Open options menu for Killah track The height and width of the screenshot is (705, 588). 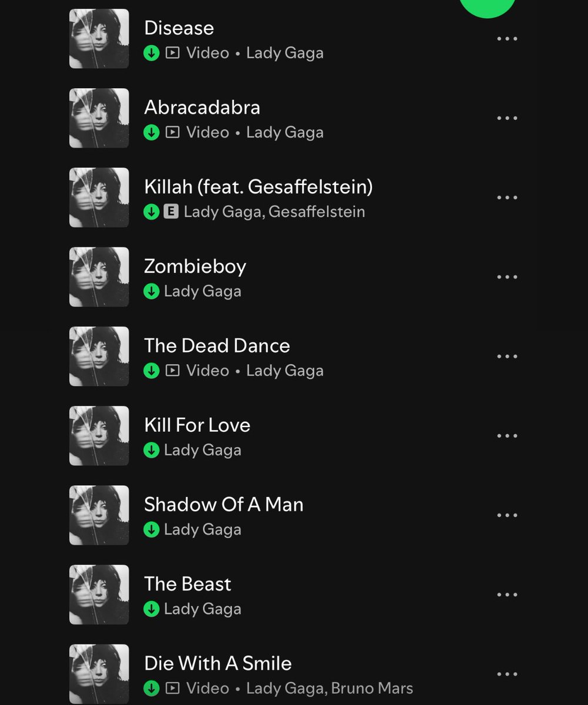click(507, 197)
